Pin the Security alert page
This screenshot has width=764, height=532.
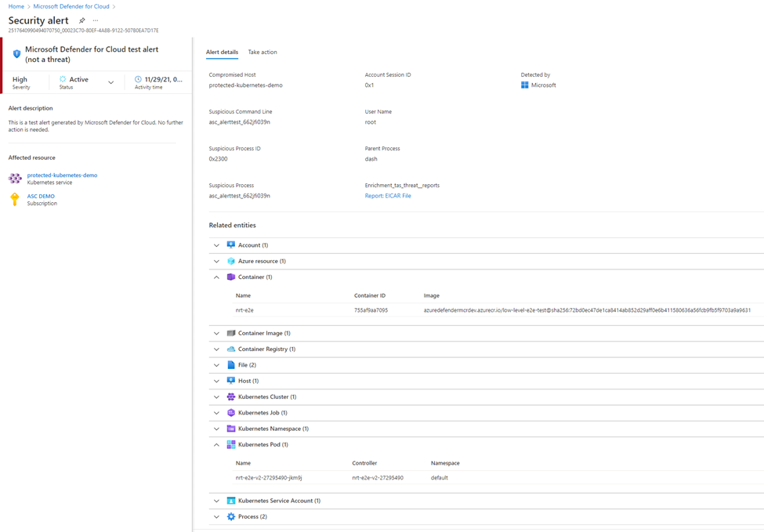point(81,20)
